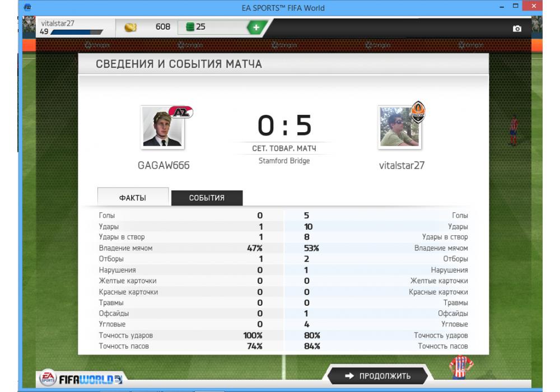Click the GAGAW666 username label
The width and height of the screenshot is (560, 392).
click(x=164, y=165)
